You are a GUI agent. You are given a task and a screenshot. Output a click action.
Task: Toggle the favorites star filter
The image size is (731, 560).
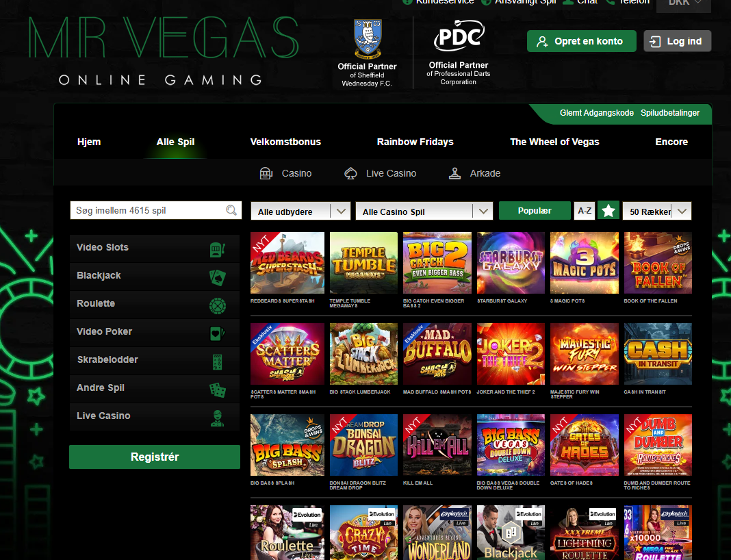[608, 211]
